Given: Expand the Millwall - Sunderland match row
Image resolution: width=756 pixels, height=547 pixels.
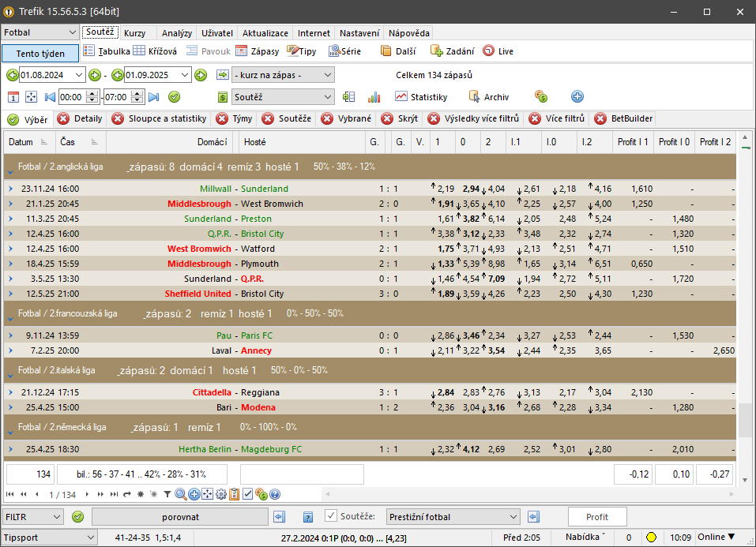Looking at the screenshot, I should pyautogui.click(x=10, y=189).
